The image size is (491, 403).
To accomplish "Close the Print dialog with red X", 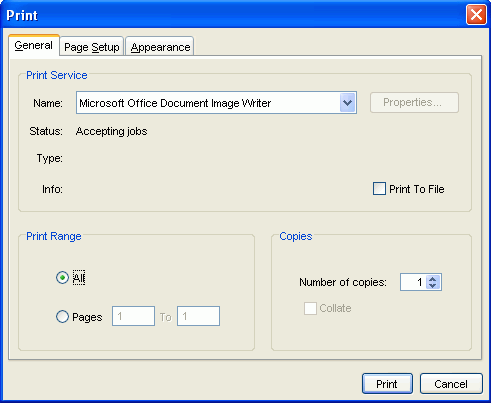I will point(476,15).
